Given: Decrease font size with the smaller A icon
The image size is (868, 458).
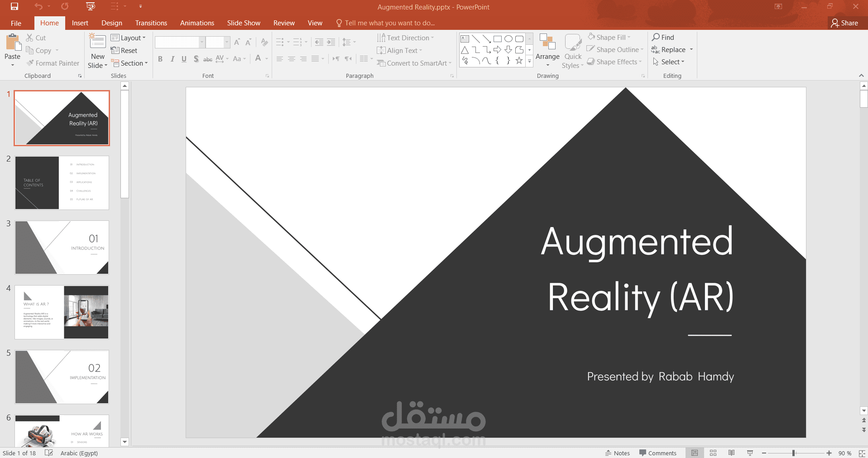Looking at the screenshot, I should [248, 42].
